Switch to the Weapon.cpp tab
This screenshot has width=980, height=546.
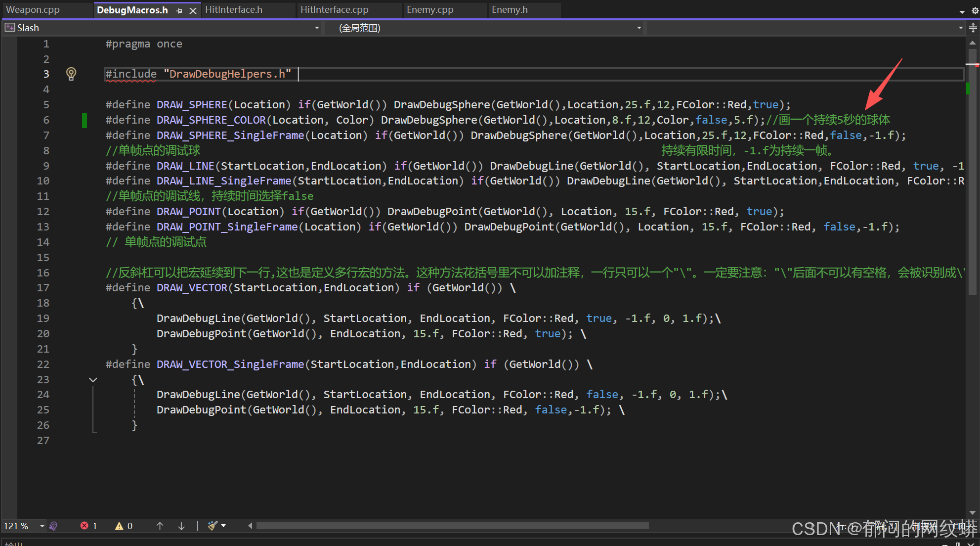(33, 10)
